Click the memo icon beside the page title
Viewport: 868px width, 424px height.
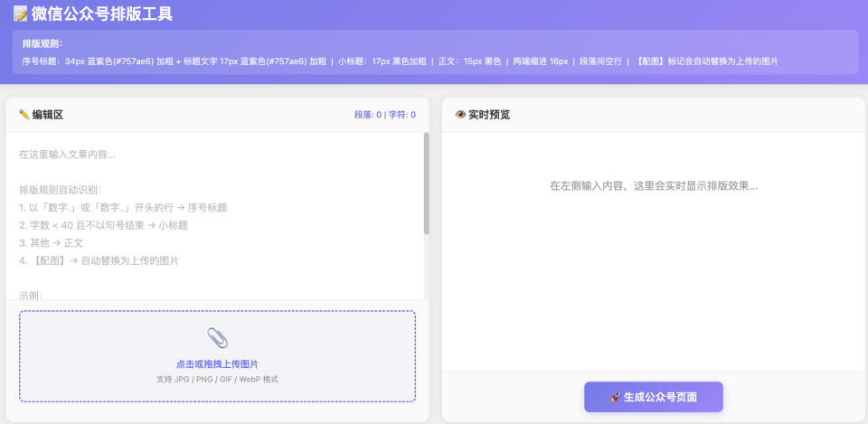point(20,14)
